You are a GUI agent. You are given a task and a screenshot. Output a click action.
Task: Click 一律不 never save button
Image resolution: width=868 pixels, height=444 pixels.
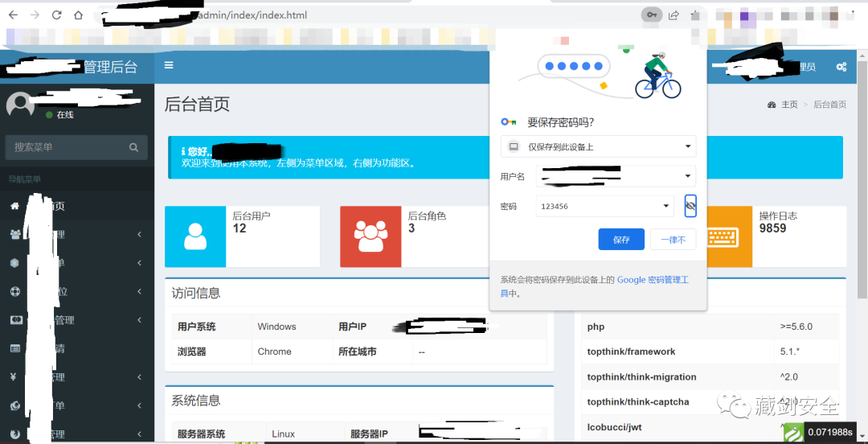click(x=674, y=240)
